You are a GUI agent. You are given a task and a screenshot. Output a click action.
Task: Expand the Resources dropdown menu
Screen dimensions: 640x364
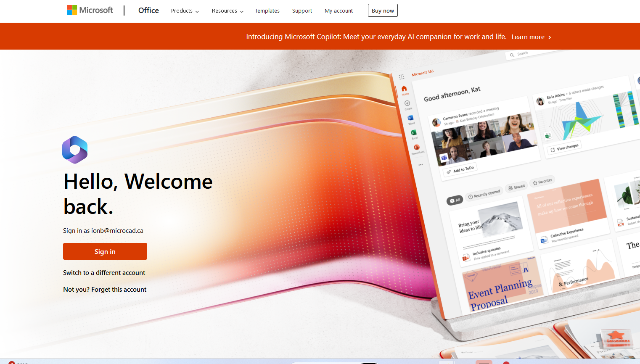click(227, 11)
